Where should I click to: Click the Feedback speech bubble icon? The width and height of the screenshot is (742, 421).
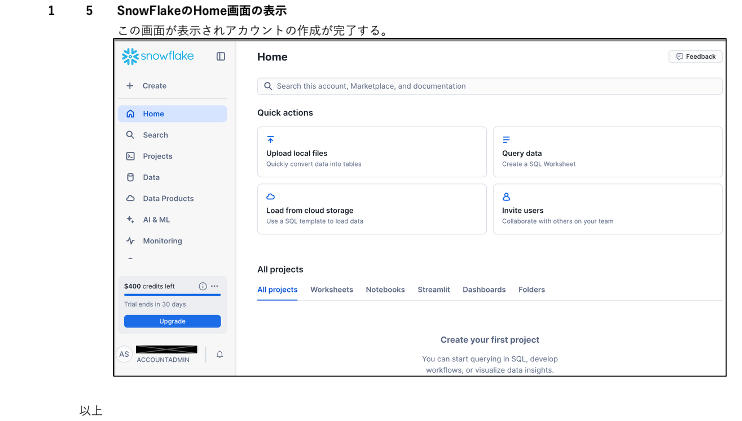click(x=679, y=56)
